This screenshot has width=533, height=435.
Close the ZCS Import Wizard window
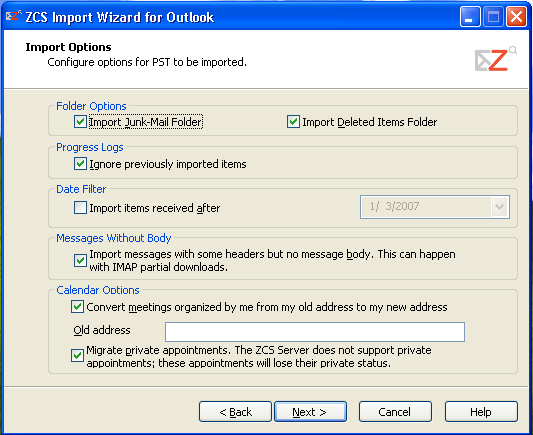coord(516,16)
